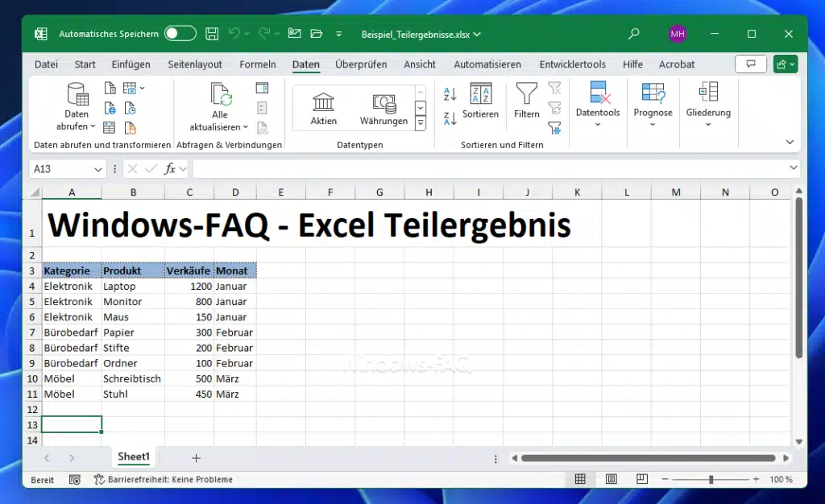Toggle the Automatisches Speichern switch
Image resolution: width=825 pixels, height=504 pixels.
[180, 34]
